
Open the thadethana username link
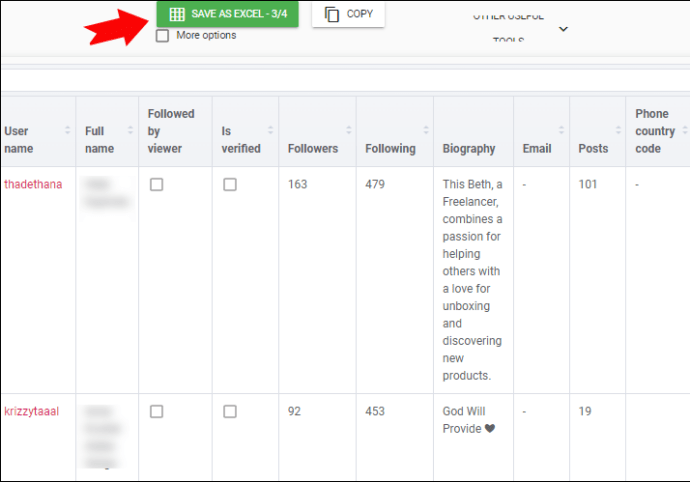33,184
